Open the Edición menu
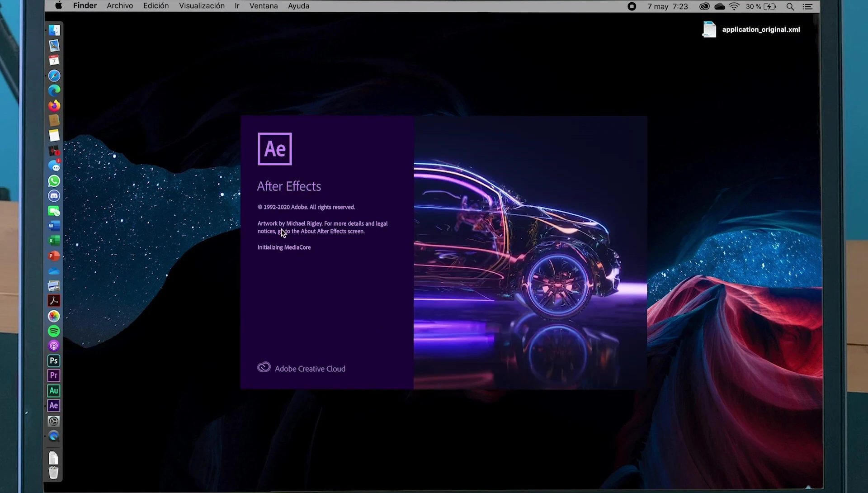Screen dimensions: 868x493 coord(156,6)
